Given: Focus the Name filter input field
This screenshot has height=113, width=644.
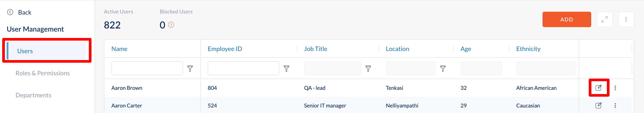Looking at the screenshot, I should [147, 68].
